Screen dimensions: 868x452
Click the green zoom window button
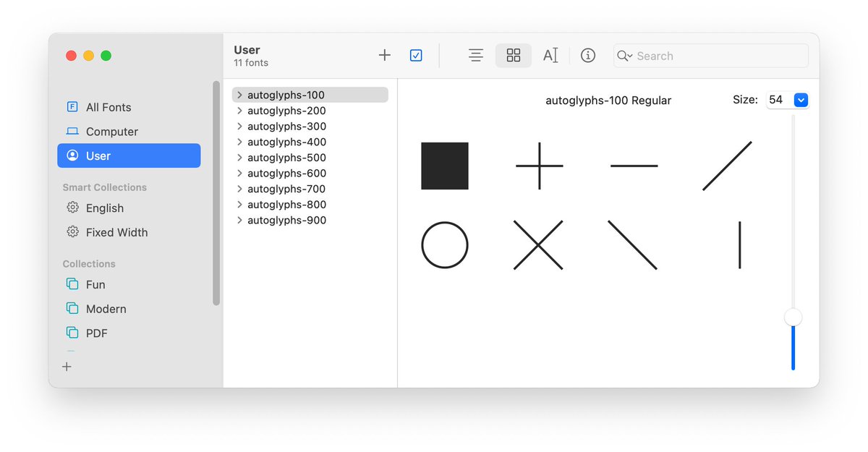[x=106, y=56]
